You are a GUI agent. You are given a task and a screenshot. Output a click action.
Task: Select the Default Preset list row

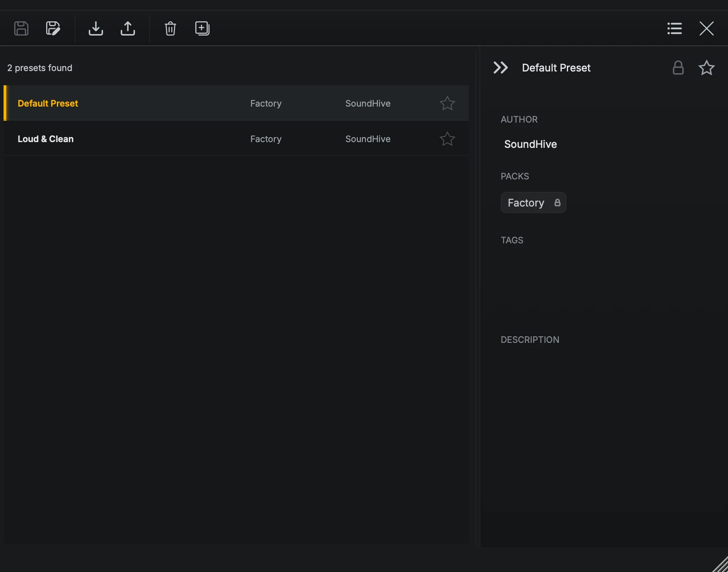click(236, 103)
